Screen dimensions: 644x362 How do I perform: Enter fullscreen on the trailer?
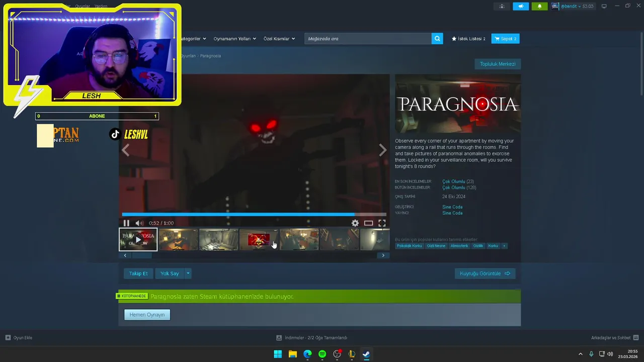[x=382, y=223]
